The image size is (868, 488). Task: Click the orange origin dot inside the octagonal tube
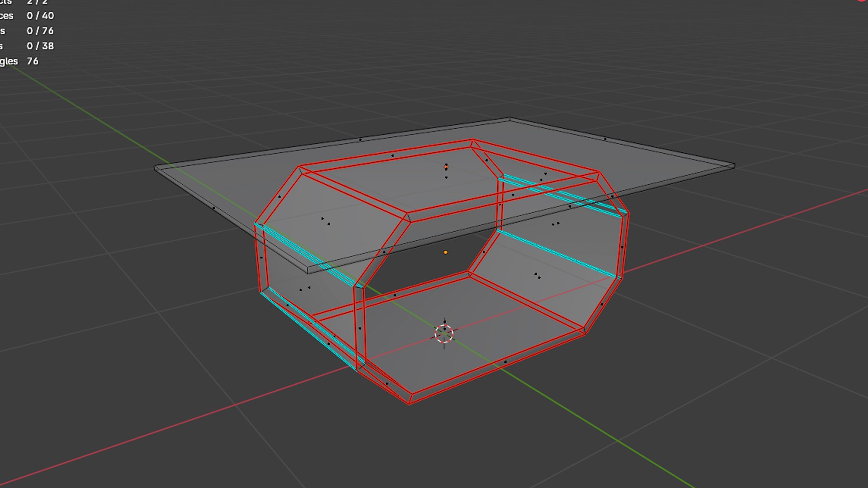point(446,253)
